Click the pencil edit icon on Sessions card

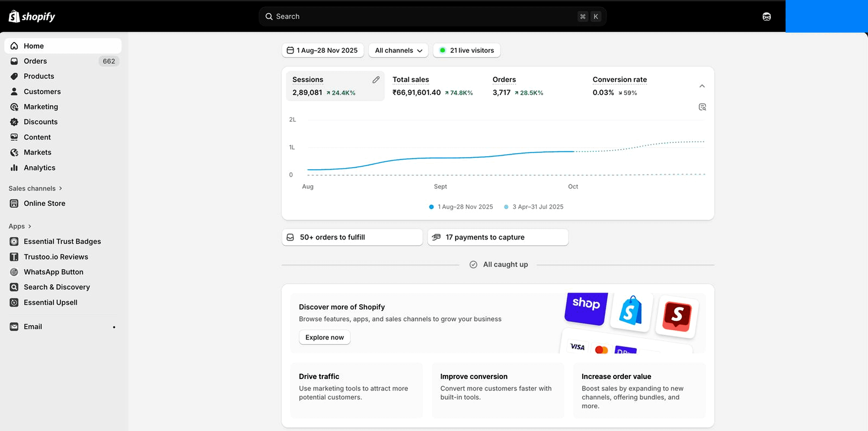pyautogui.click(x=376, y=80)
